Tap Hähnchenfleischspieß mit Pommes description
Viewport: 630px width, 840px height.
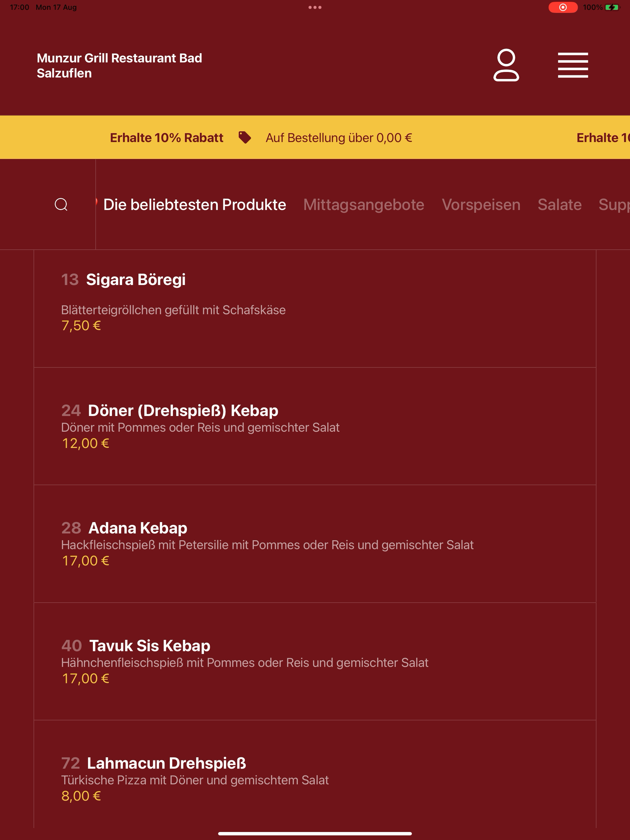pyautogui.click(x=245, y=663)
